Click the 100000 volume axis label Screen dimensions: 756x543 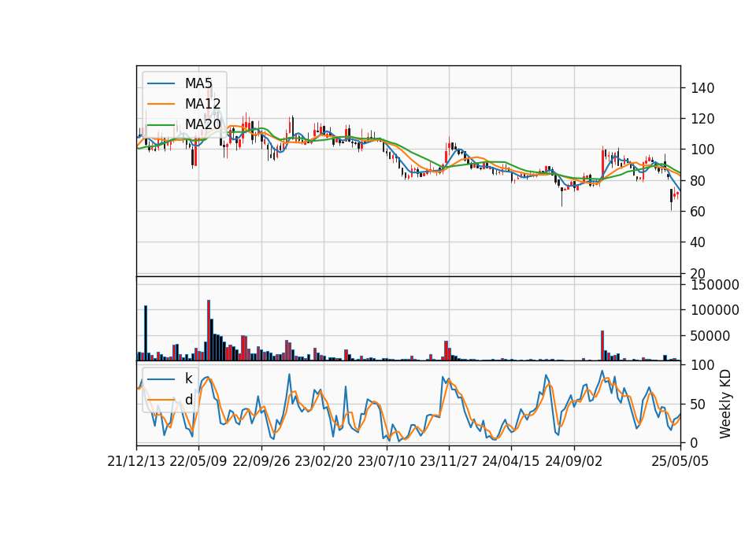[x=715, y=310]
